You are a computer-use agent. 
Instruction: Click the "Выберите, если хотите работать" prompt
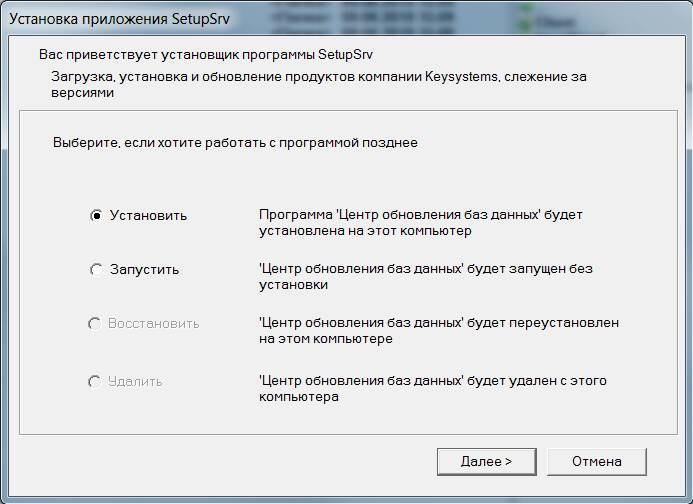235,143
